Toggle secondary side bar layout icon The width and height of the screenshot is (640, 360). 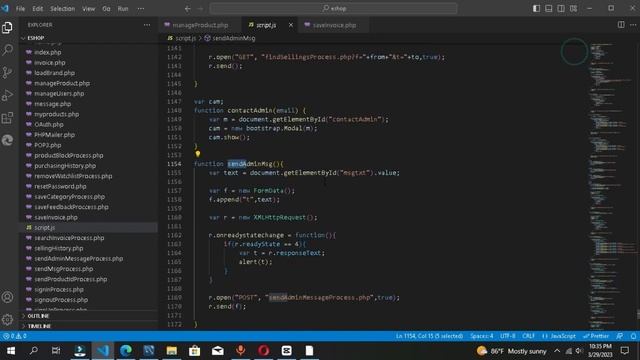point(561,8)
